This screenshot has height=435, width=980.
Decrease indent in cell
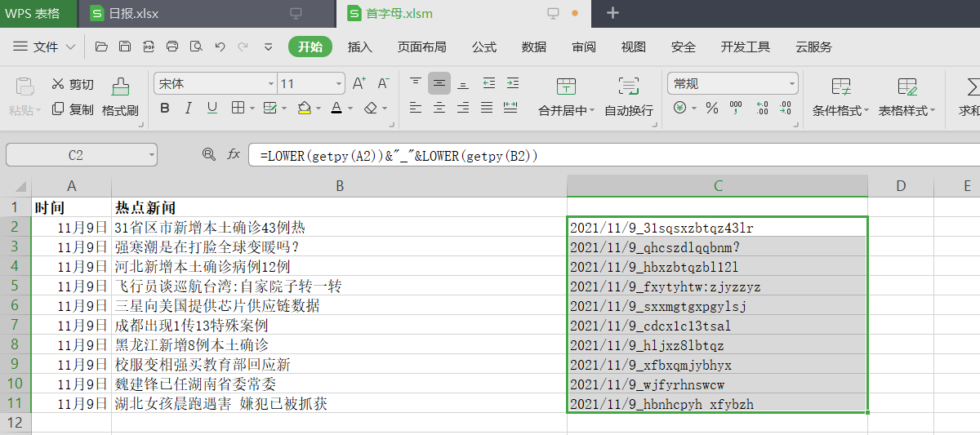[488, 82]
